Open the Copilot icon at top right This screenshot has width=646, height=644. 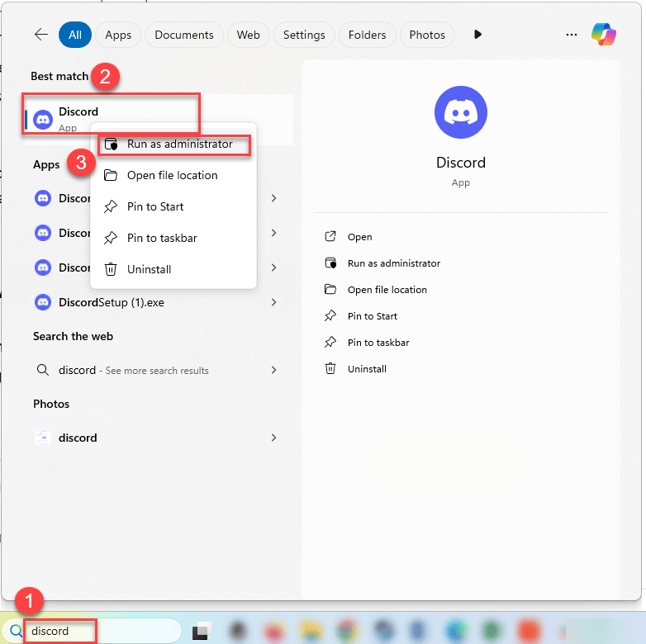(604, 35)
